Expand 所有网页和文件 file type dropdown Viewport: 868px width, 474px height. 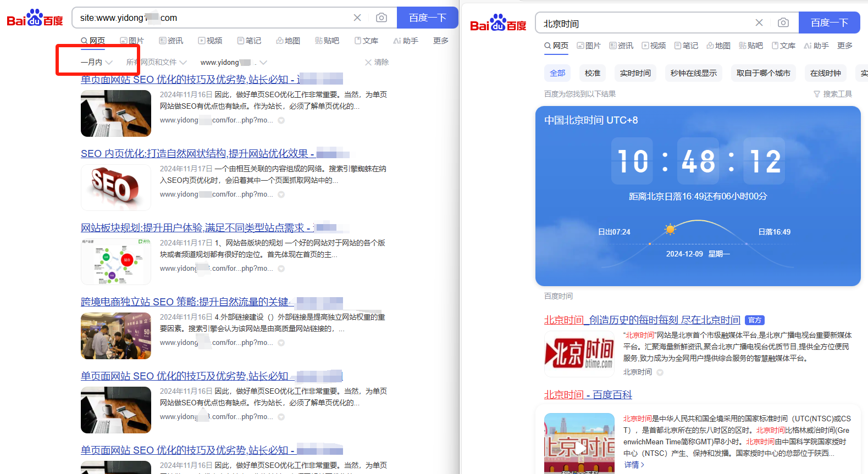coord(157,62)
